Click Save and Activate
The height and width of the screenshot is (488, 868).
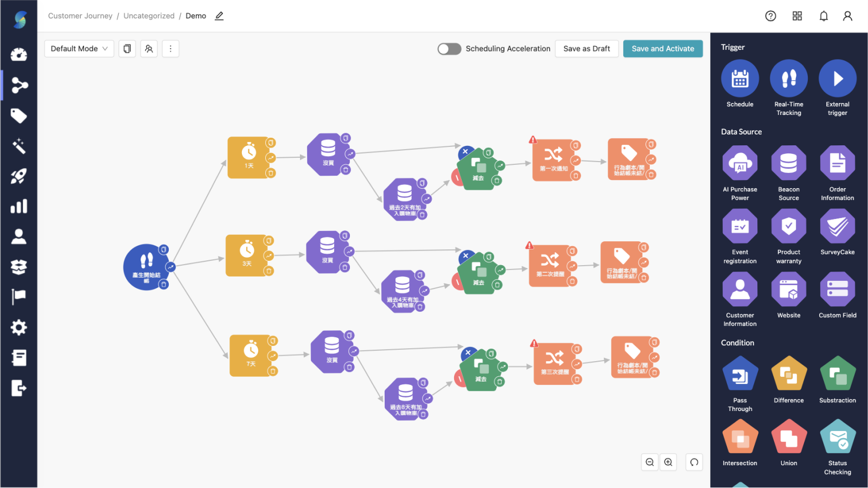click(x=662, y=48)
